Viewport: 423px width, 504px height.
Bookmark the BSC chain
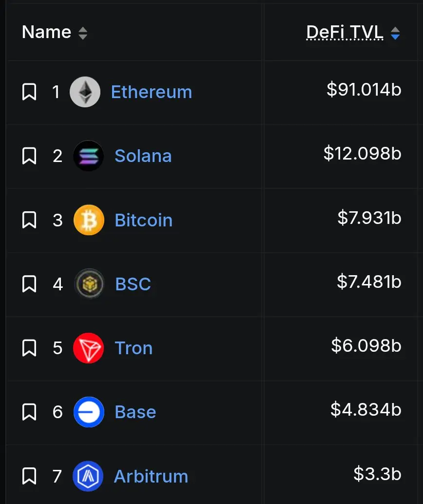29,284
